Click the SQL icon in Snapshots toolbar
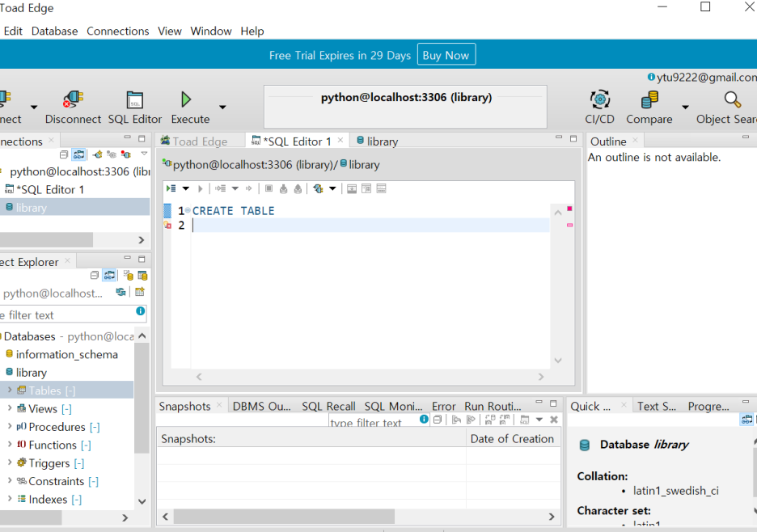757x532 pixels. [x=525, y=420]
